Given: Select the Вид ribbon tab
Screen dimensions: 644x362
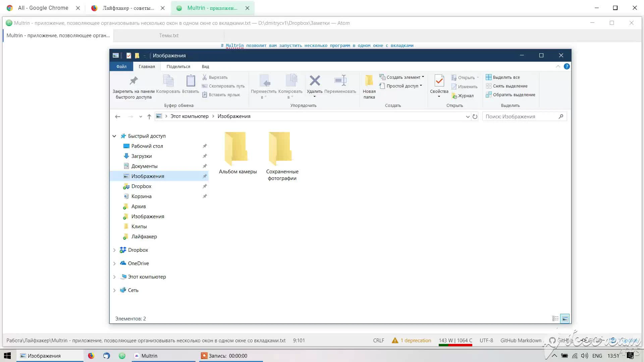Looking at the screenshot, I should [x=205, y=67].
